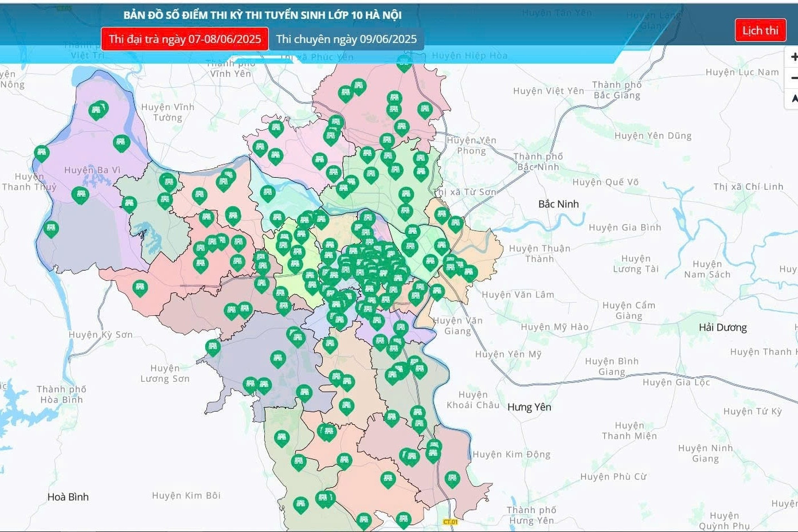This screenshot has width=798, height=532.
Task: Click the Hưng Yên province label
Action: (529, 407)
